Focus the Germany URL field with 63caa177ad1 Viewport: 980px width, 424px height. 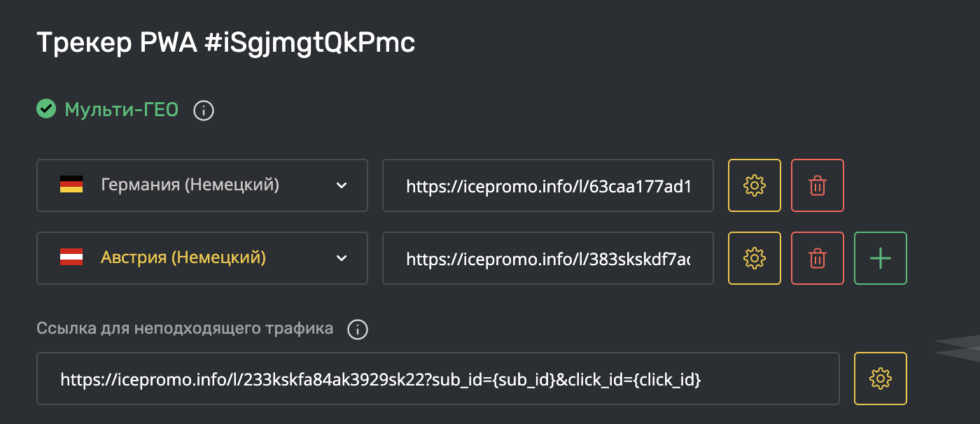pos(548,185)
